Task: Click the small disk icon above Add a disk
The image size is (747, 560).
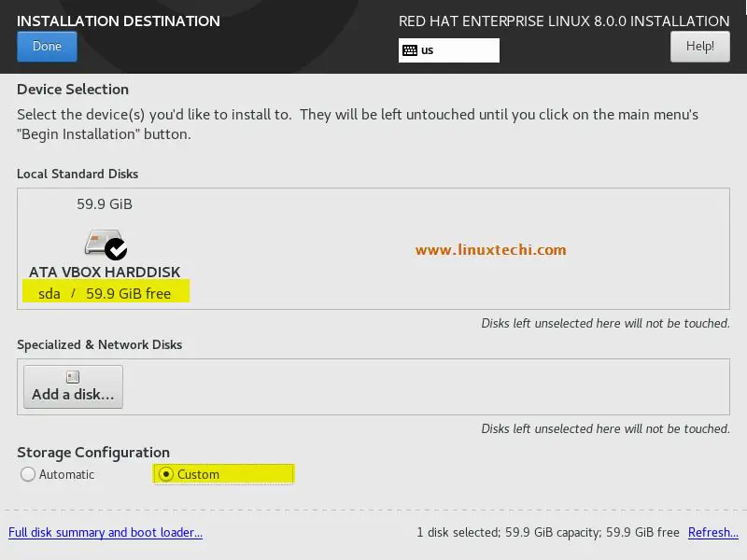Action: 73,377
